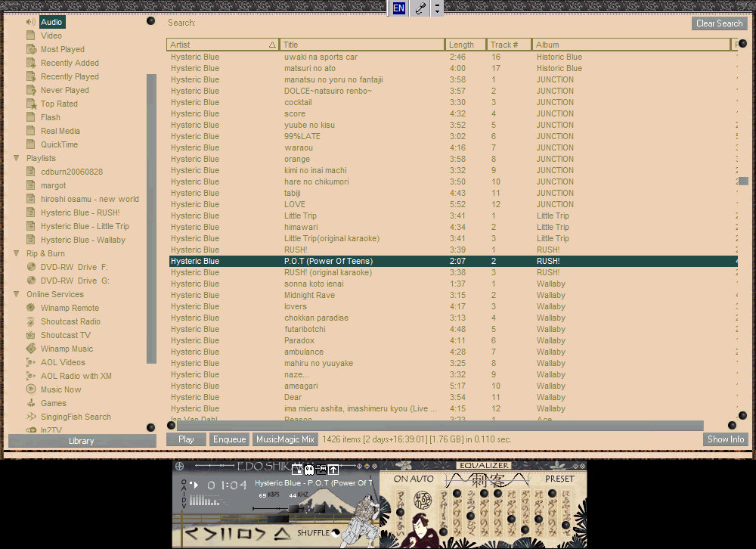Open the Video library icon
756x549 pixels.
click(31, 36)
